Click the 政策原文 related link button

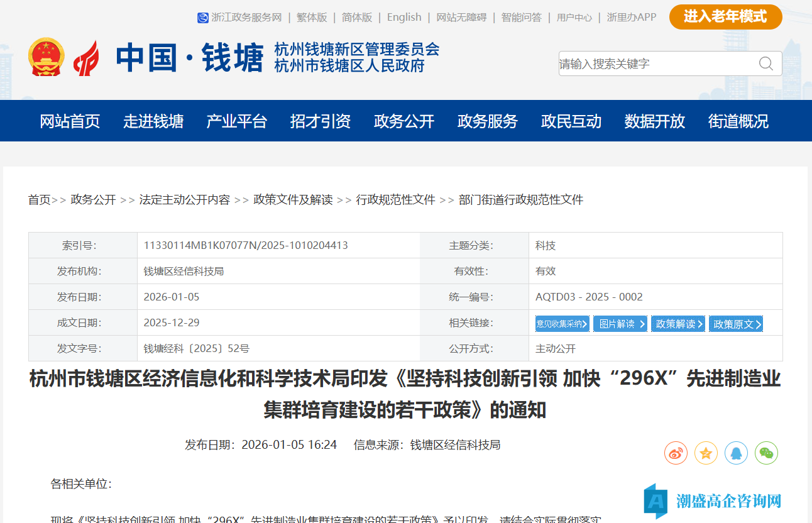(x=736, y=324)
